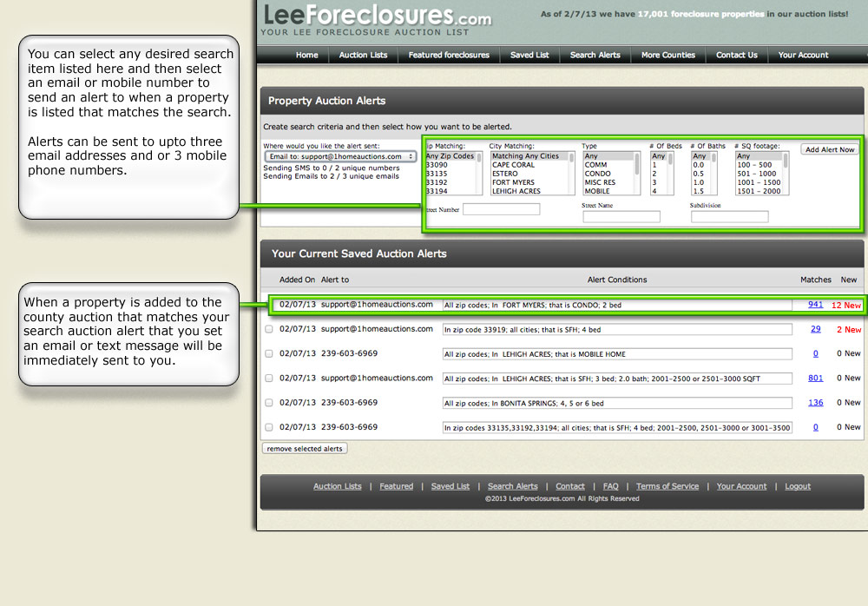Go to Featured foreclosures in the navigation bar
The image size is (868, 606).
click(449, 55)
